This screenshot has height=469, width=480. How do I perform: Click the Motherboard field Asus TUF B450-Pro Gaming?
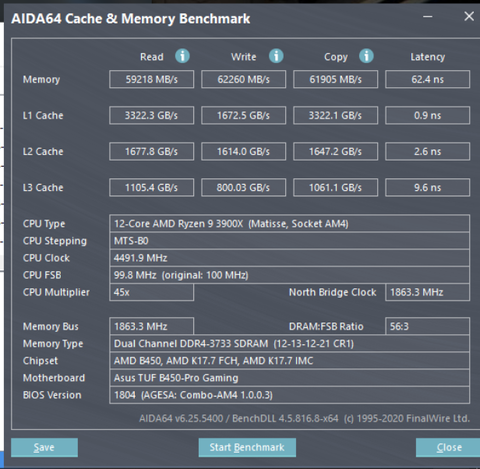click(x=290, y=378)
